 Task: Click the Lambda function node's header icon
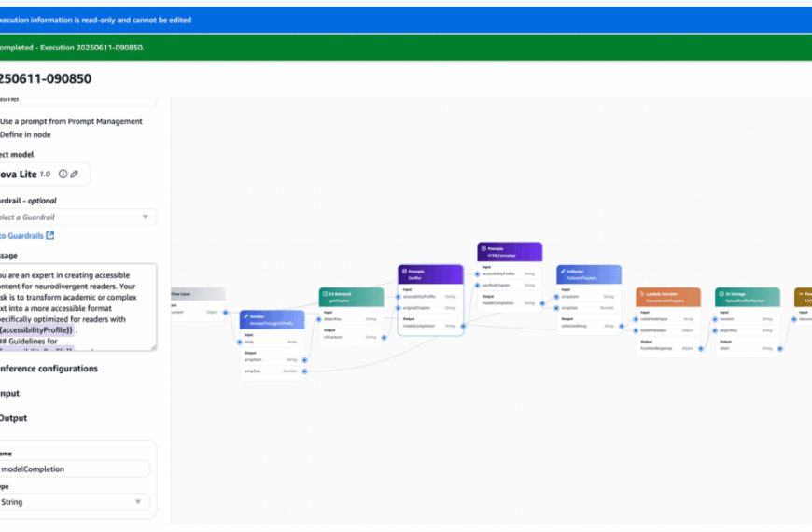tap(642, 294)
